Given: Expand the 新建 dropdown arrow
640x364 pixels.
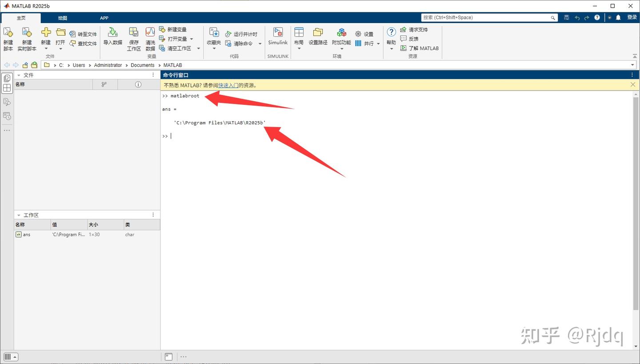Looking at the screenshot, I should pos(46,49).
